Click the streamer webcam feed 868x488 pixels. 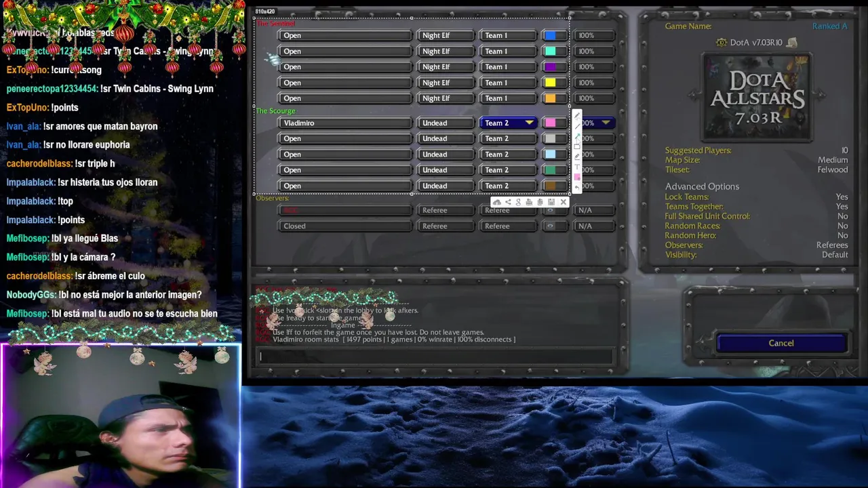(121, 416)
